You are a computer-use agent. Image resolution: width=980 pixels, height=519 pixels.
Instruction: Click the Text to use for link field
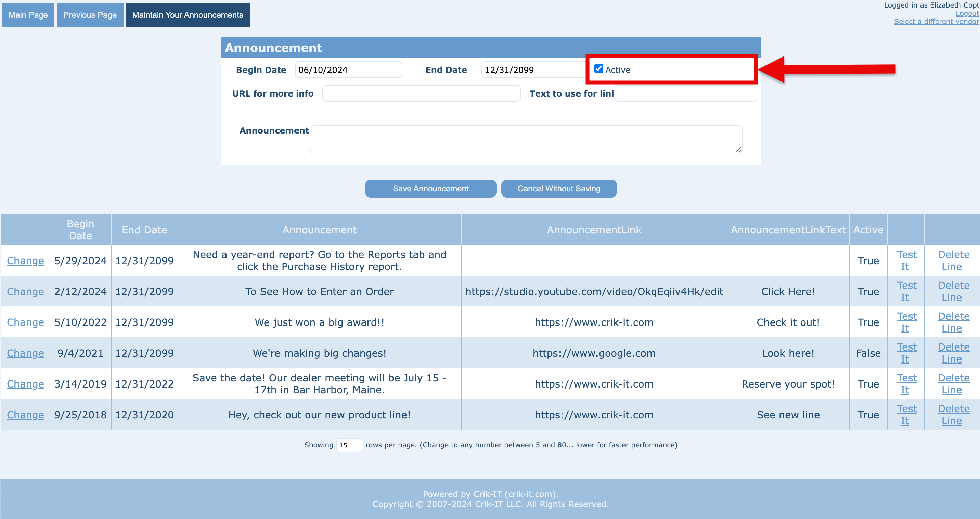point(685,93)
